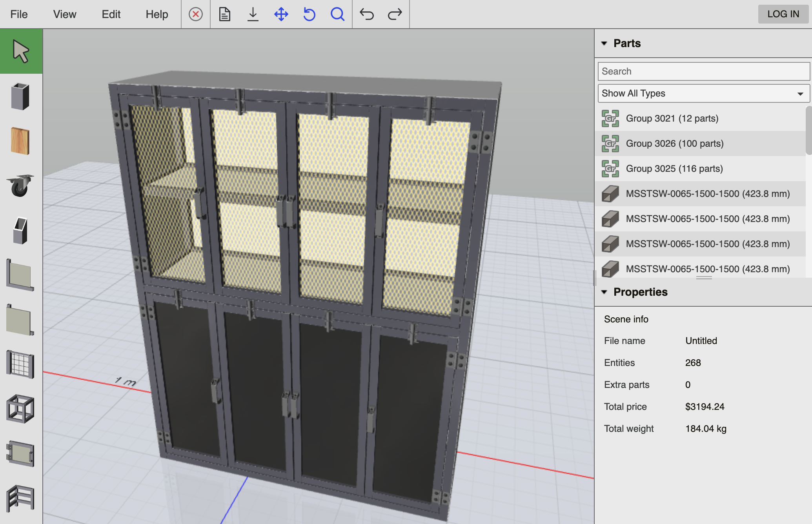
Task: Click the LOG IN button
Action: [x=783, y=14]
